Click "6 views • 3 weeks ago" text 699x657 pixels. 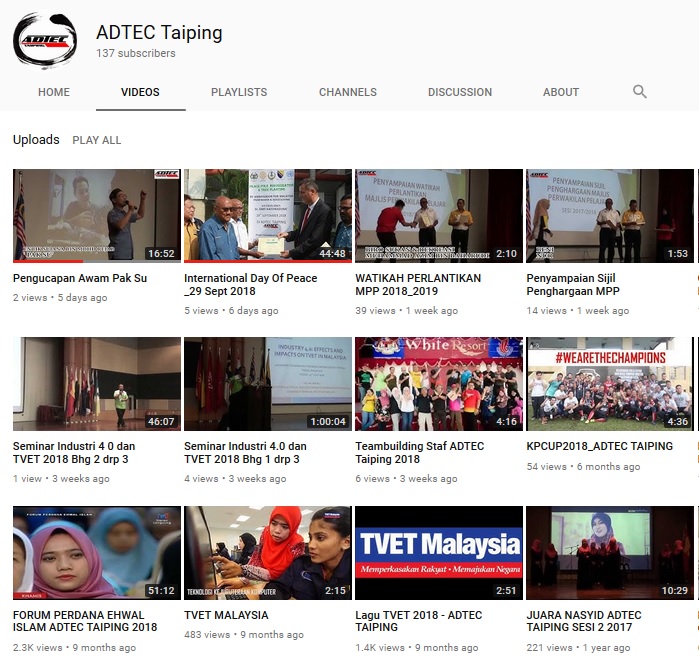(x=407, y=478)
